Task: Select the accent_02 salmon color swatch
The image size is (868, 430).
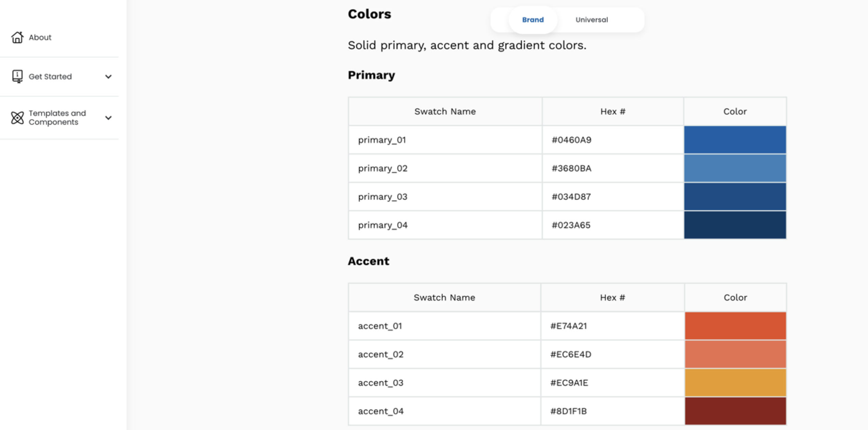Action: pos(735,354)
